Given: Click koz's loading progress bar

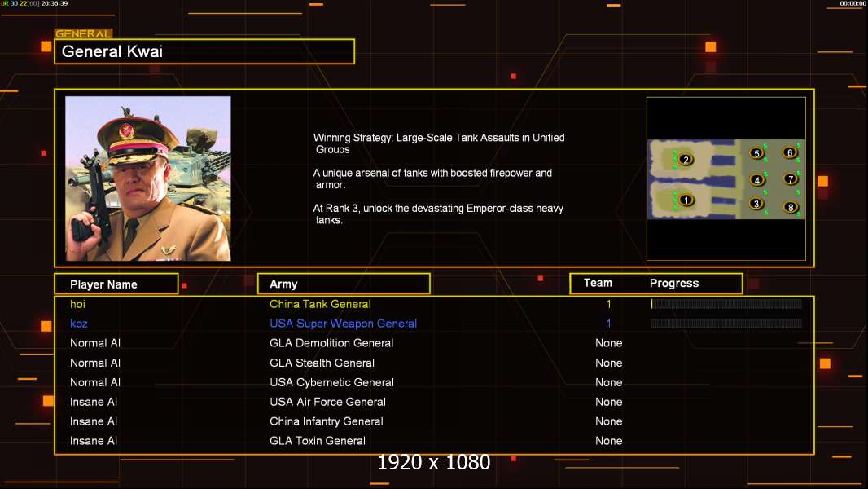Looking at the screenshot, I should pyautogui.click(x=726, y=323).
